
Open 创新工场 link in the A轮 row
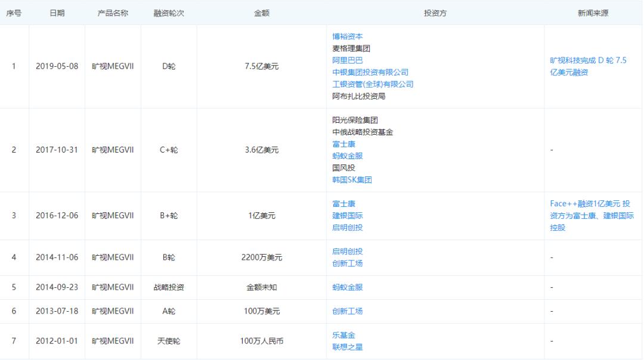click(x=347, y=311)
